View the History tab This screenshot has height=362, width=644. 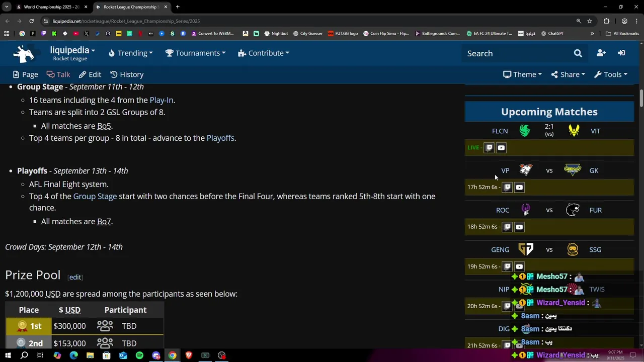click(x=127, y=74)
